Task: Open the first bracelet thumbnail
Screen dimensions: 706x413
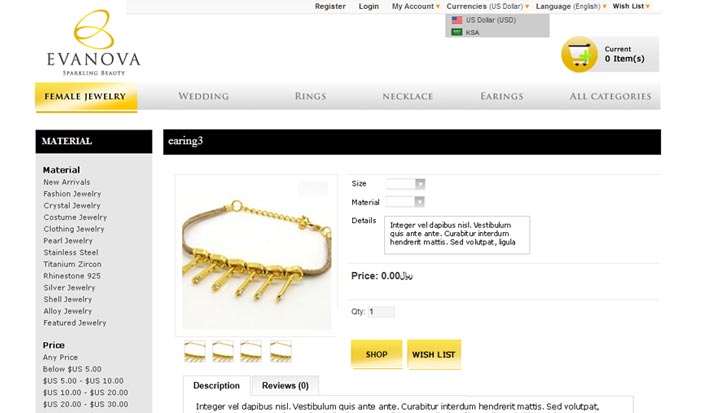Action: point(195,351)
